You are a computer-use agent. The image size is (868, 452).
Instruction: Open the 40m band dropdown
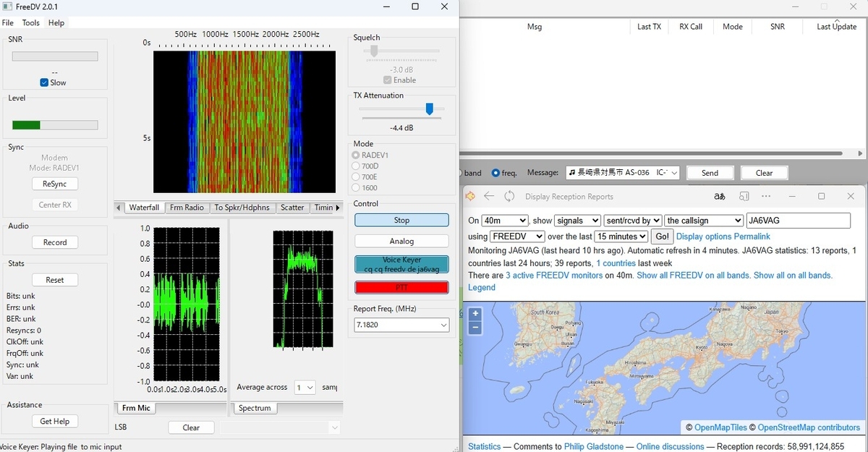pos(505,221)
